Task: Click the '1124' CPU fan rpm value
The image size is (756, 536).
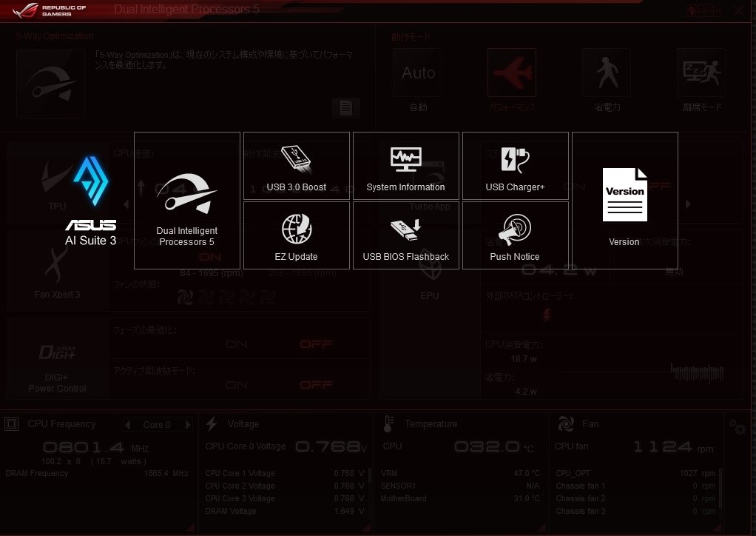Action: [x=663, y=446]
